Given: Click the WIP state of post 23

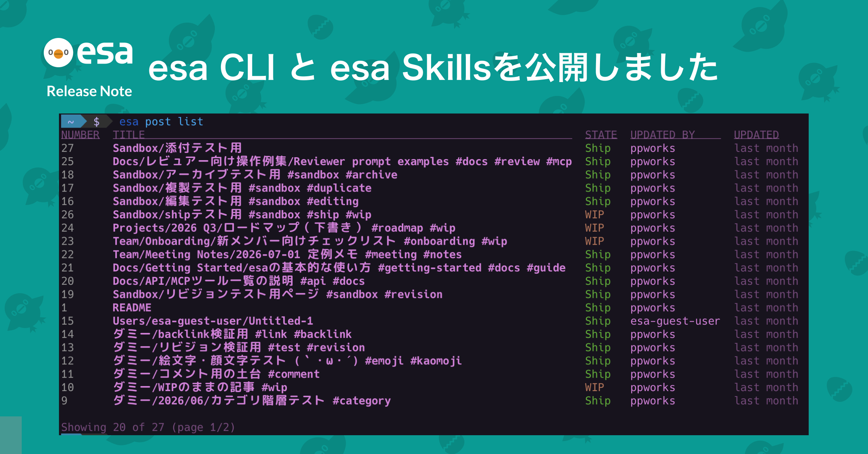Looking at the screenshot, I should point(595,241).
